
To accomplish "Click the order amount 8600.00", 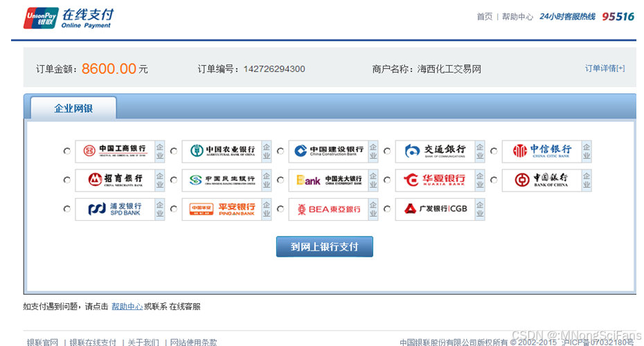I will [109, 69].
